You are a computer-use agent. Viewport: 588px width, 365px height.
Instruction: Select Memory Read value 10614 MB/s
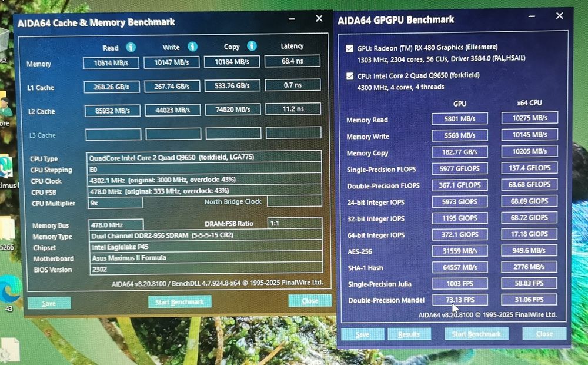[111, 63]
